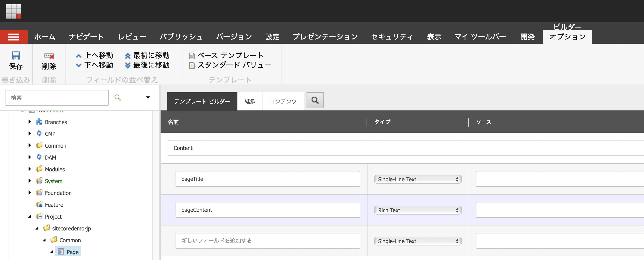The width and height of the screenshot is (644, 260).
Task: Collapse the sitecoredemo-jp tree node
Action: [37, 228]
